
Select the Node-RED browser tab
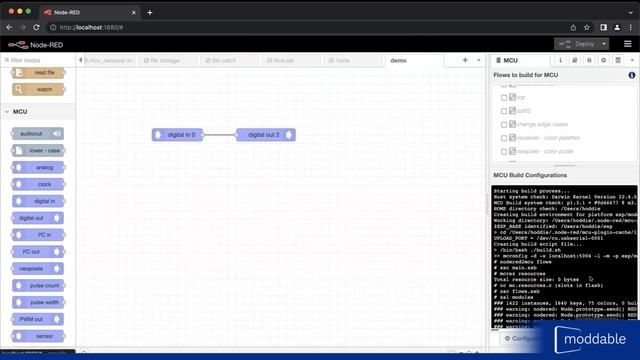coord(90,12)
